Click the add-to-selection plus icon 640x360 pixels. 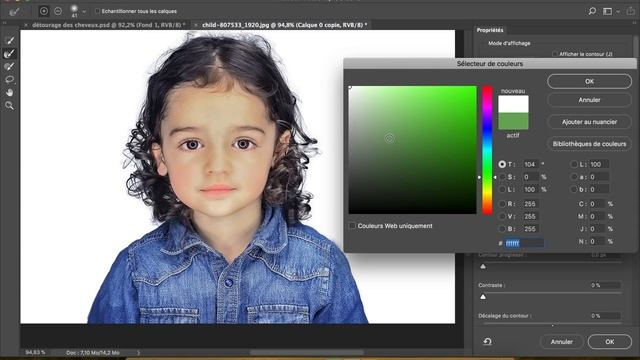[44, 11]
